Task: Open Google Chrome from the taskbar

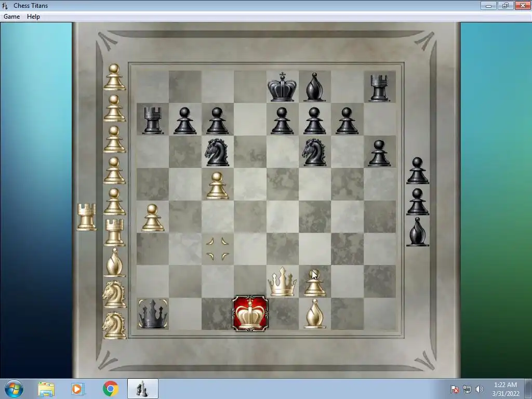Action: click(x=110, y=389)
